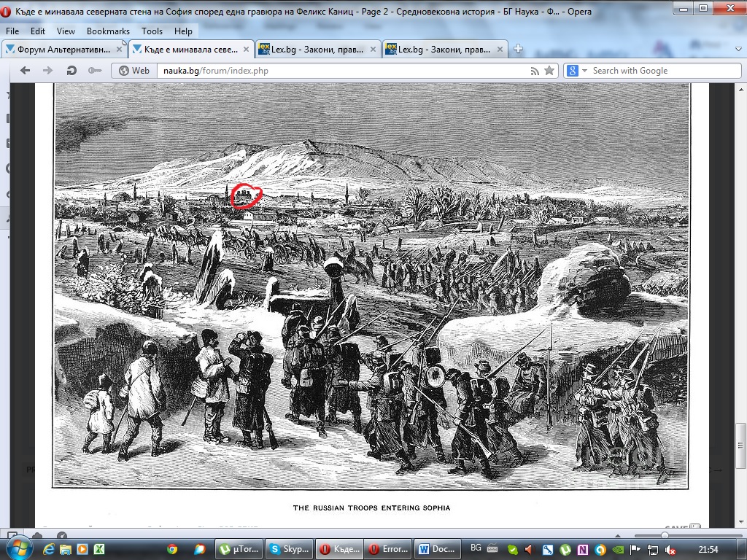The image size is (747, 560).
Task: Open the RSS feed icon in address bar
Action: [535, 71]
